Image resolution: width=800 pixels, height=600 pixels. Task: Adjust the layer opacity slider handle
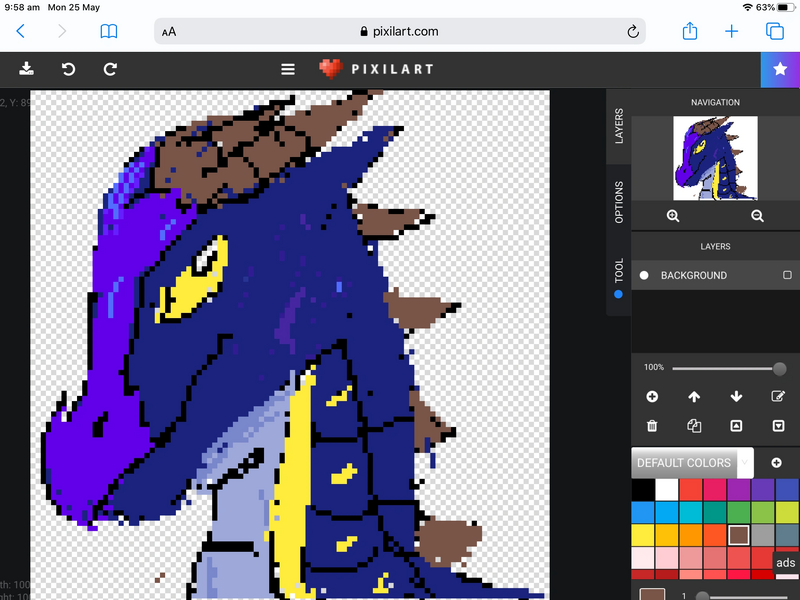(780, 369)
